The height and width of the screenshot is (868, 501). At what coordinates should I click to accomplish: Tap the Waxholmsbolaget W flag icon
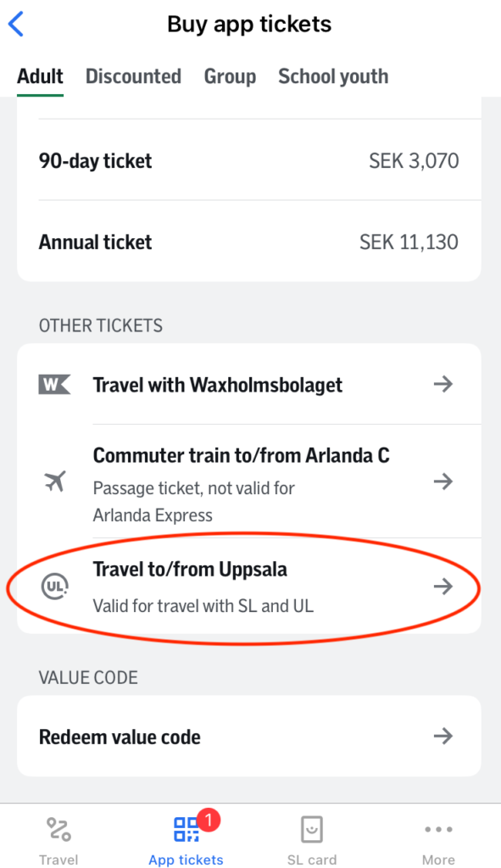point(54,384)
